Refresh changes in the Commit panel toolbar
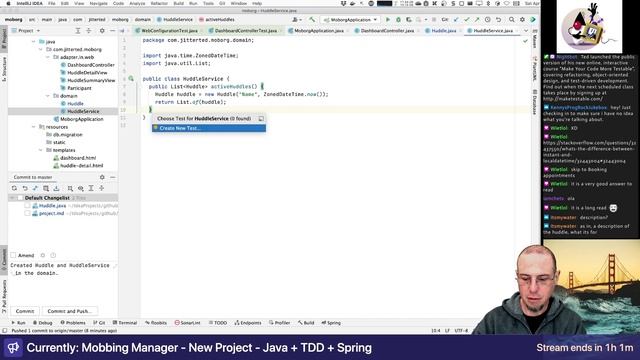The height and width of the screenshot is (360, 640). pos(14,188)
